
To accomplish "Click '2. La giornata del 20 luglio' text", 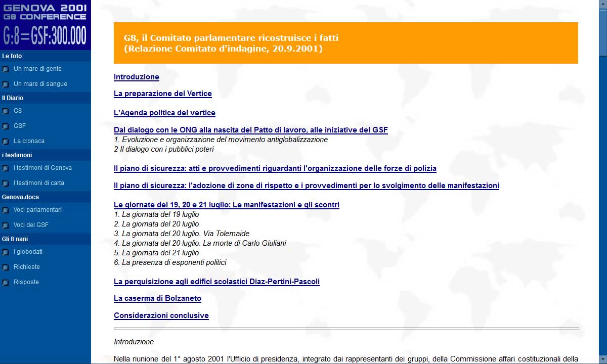I will pyautogui.click(x=156, y=224).
